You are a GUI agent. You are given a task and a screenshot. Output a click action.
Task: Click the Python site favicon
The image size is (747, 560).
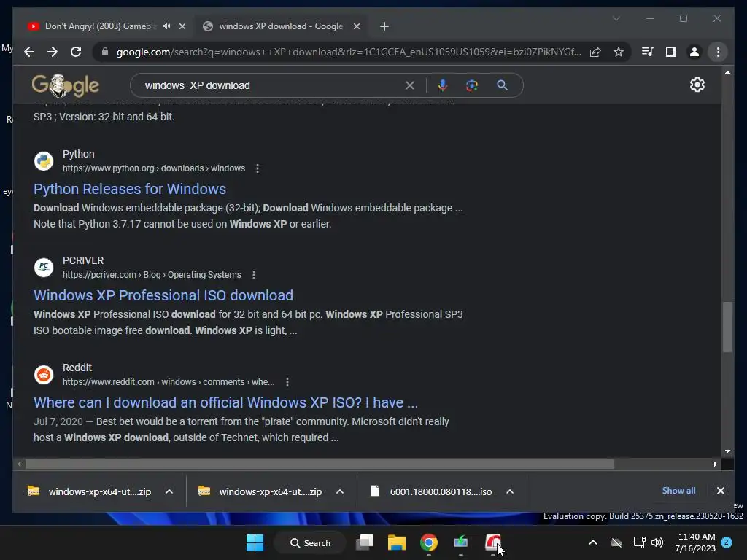coord(43,161)
